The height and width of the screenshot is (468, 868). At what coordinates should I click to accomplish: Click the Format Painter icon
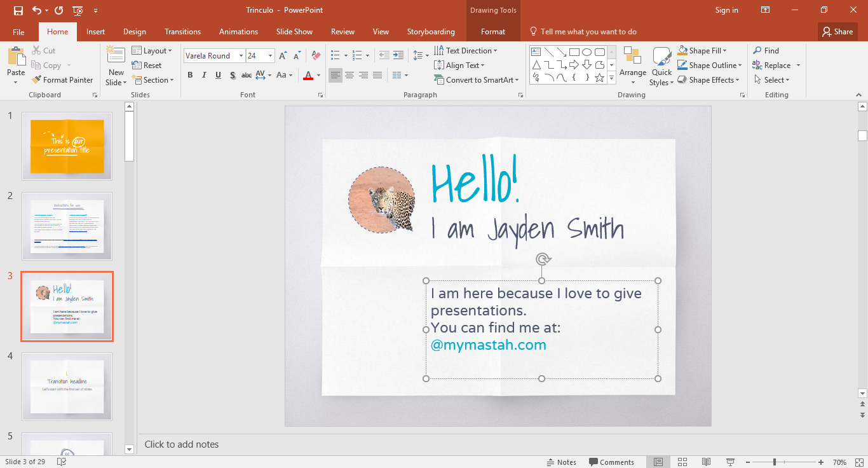pos(36,80)
